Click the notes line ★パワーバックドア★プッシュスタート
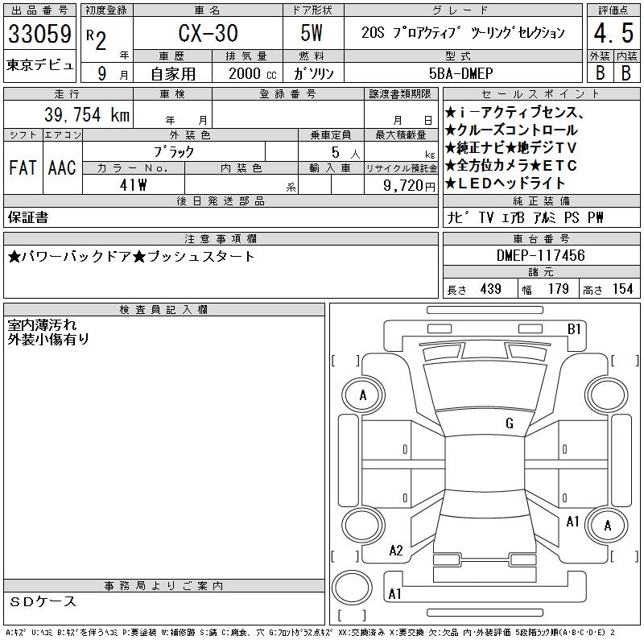 pos(131,257)
